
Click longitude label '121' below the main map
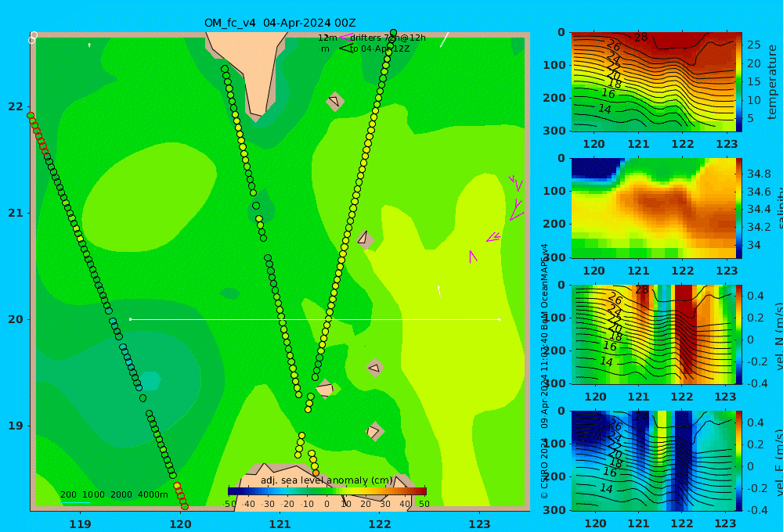[280, 524]
